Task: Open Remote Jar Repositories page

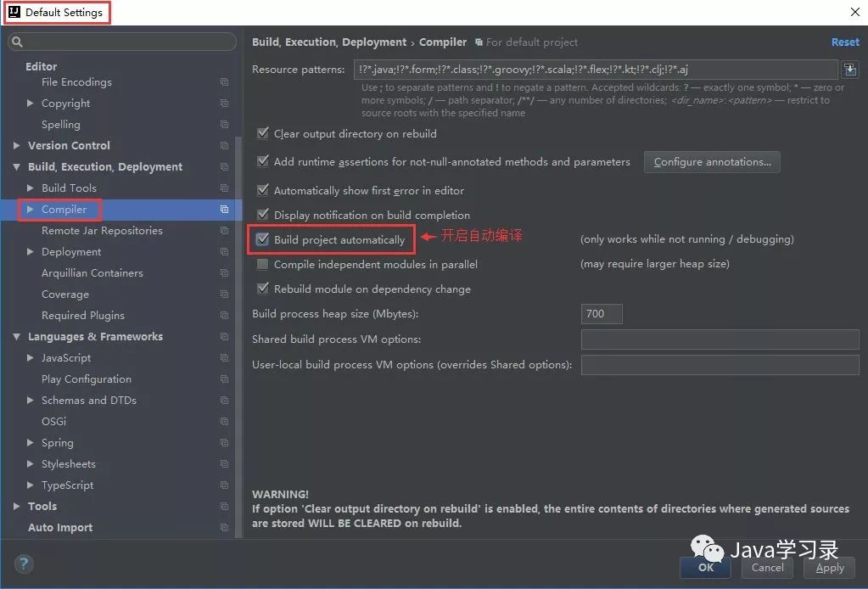Action: click(102, 231)
